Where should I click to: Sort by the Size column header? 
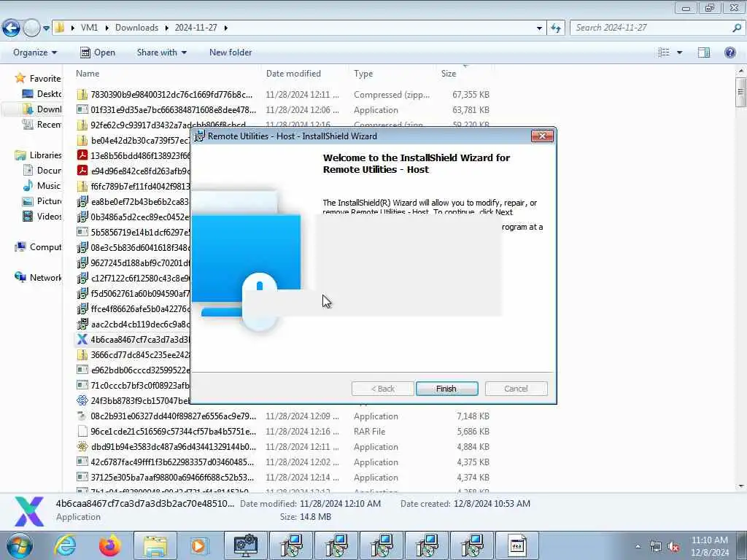point(449,74)
